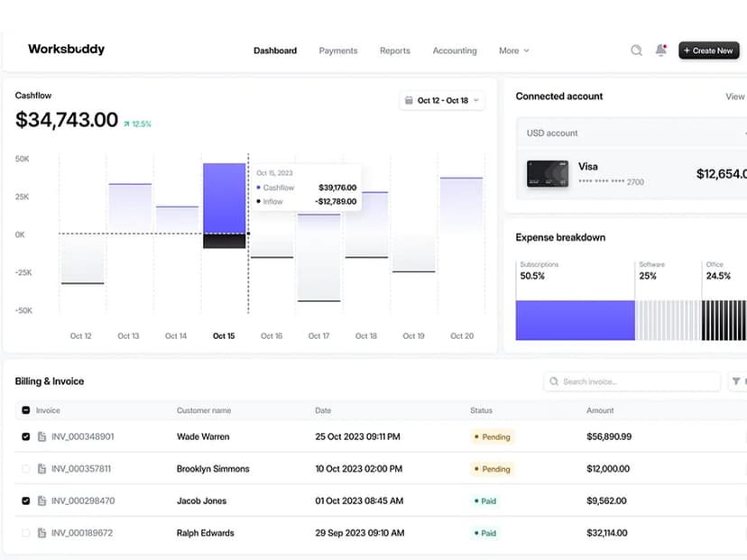Viewport: 747px width, 560px height.
Task: Click Wade Warren's Pending status badge
Action: [492, 436]
